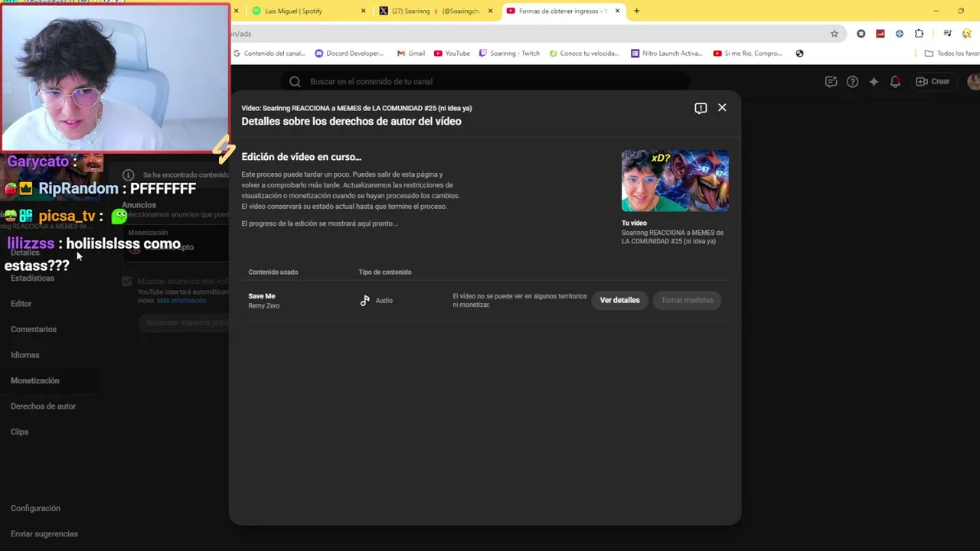Click the Ver detalles button
Screen dimensions: 980x551
tap(619, 300)
